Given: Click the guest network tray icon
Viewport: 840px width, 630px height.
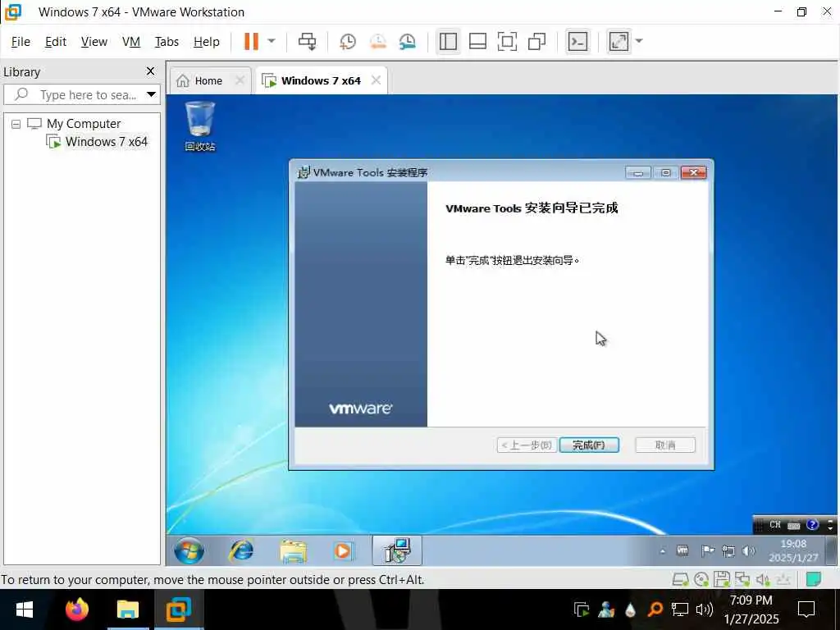Looking at the screenshot, I should pyautogui.click(x=728, y=550).
